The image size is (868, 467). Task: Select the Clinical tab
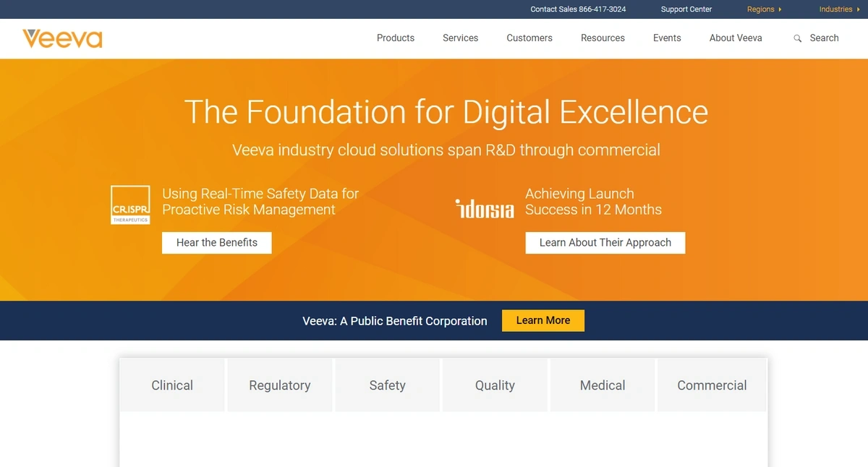click(172, 385)
